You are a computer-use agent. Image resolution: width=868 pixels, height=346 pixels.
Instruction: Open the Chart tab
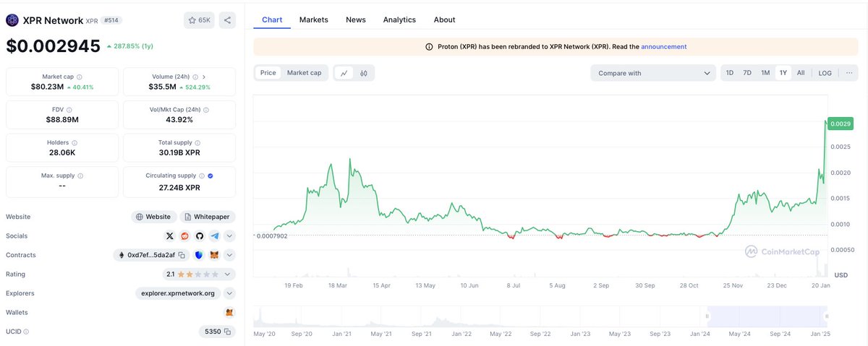272,20
